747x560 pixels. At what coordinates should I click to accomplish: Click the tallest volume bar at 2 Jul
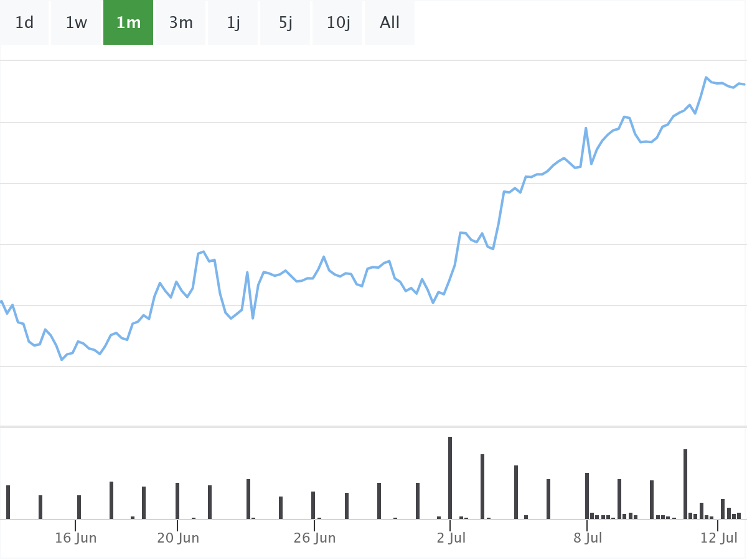pyautogui.click(x=450, y=478)
